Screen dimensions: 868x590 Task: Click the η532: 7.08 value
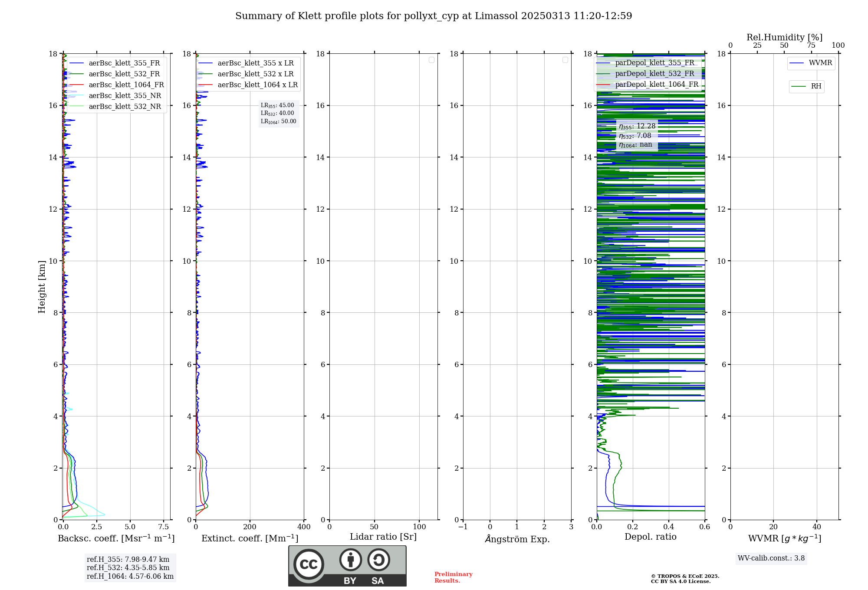[635, 136]
